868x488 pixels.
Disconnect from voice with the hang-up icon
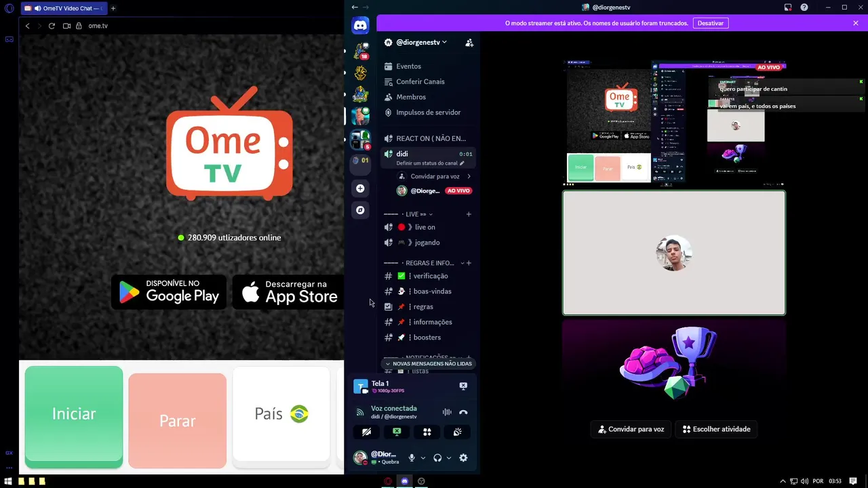[x=463, y=412]
